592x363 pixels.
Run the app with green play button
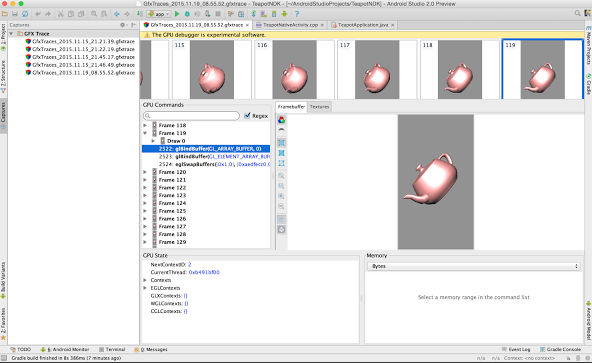pos(177,14)
